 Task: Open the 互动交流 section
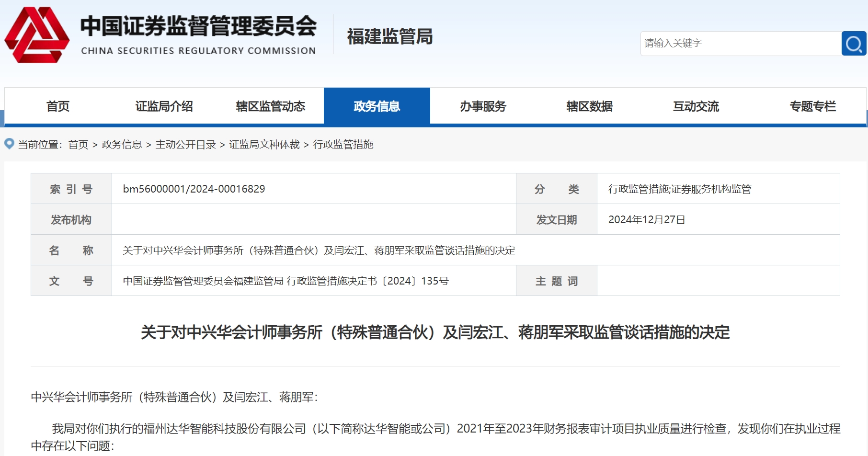coord(696,106)
